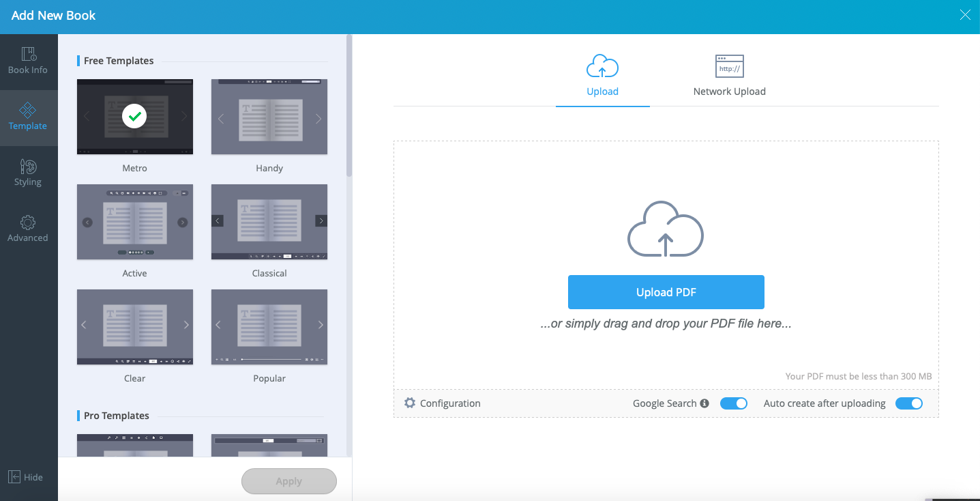
Task: Click the Configuration gear icon
Action: tap(410, 403)
